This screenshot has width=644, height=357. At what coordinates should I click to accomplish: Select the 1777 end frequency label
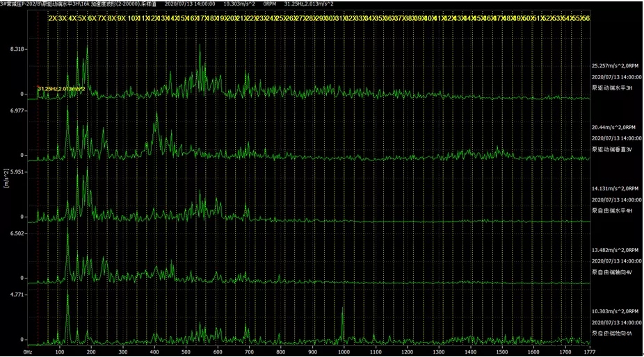[580, 352]
